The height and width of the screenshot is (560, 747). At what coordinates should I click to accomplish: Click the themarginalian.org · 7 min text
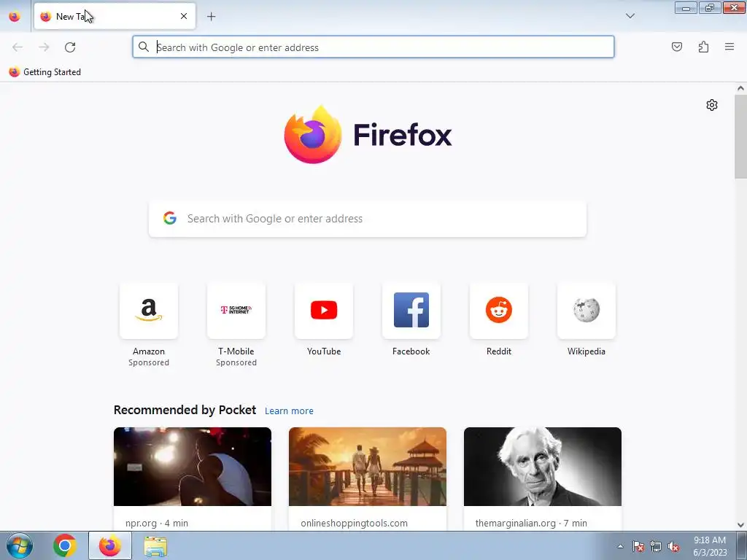531,524
